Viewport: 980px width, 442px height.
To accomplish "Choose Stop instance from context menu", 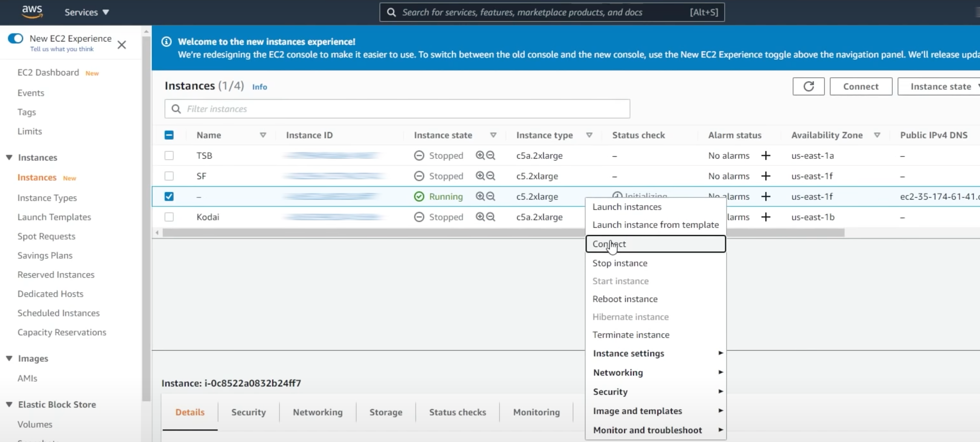I will [x=620, y=263].
